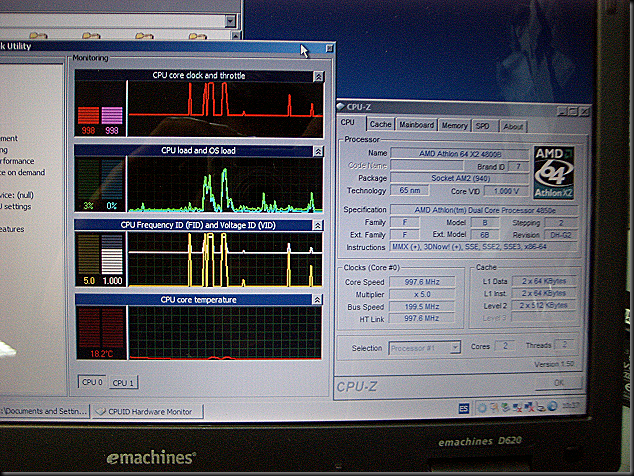Collapse the CPU Frequency ID and Voltage ID graph
The image size is (634, 476).
click(x=318, y=225)
